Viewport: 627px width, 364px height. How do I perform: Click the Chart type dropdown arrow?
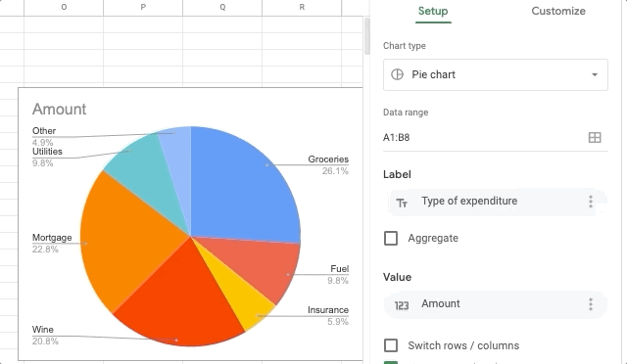point(595,74)
